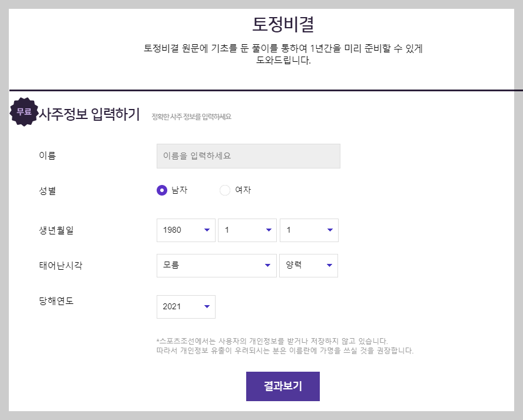Click the 성별 field label
Viewport: 523px width, 420px height.
tap(47, 191)
